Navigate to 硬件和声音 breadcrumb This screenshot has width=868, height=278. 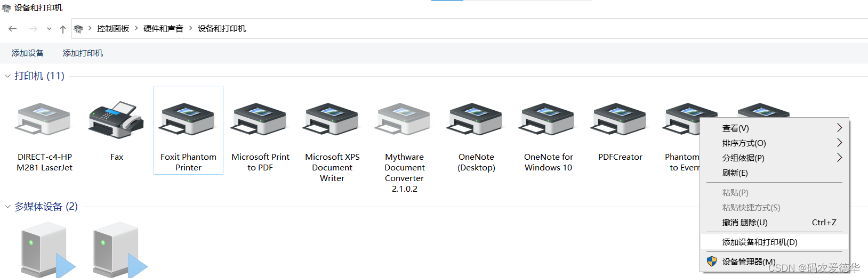163,29
